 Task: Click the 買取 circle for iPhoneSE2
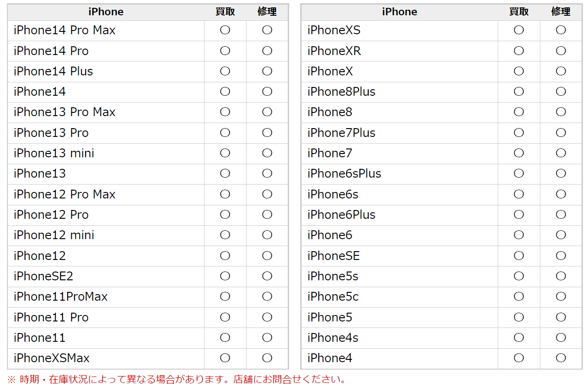[225, 276]
